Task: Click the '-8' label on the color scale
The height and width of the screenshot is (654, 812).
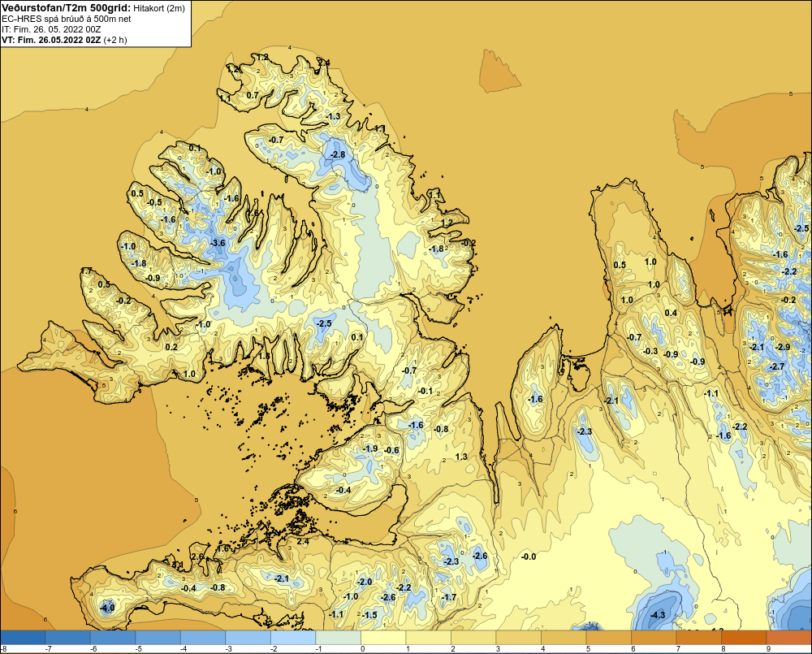Action: (3, 649)
